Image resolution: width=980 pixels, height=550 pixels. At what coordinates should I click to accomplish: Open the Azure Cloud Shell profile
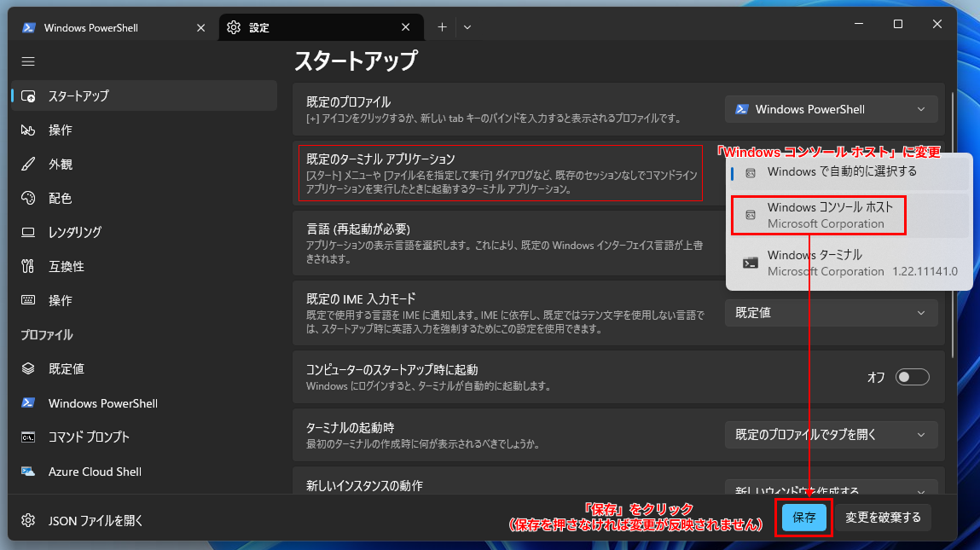[94, 472]
